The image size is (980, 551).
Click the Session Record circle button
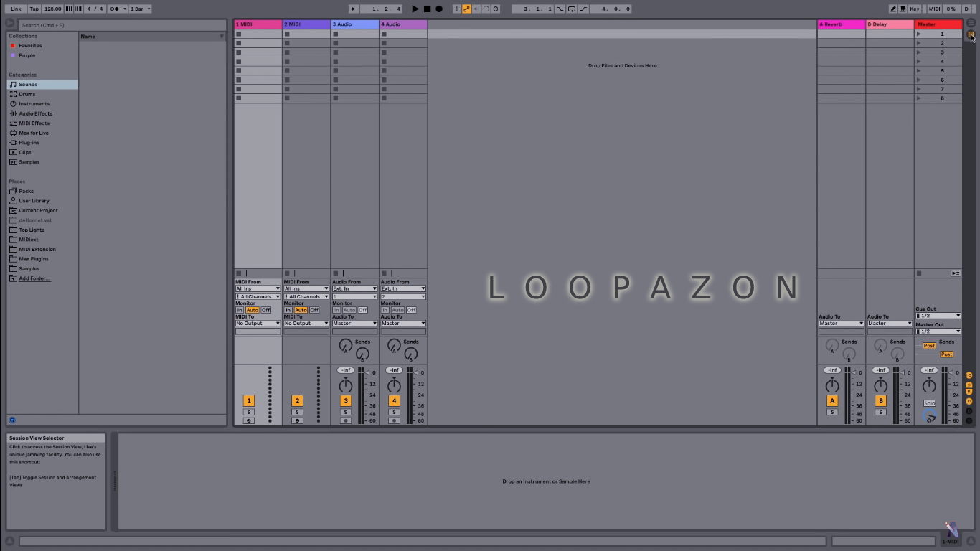point(496,9)
